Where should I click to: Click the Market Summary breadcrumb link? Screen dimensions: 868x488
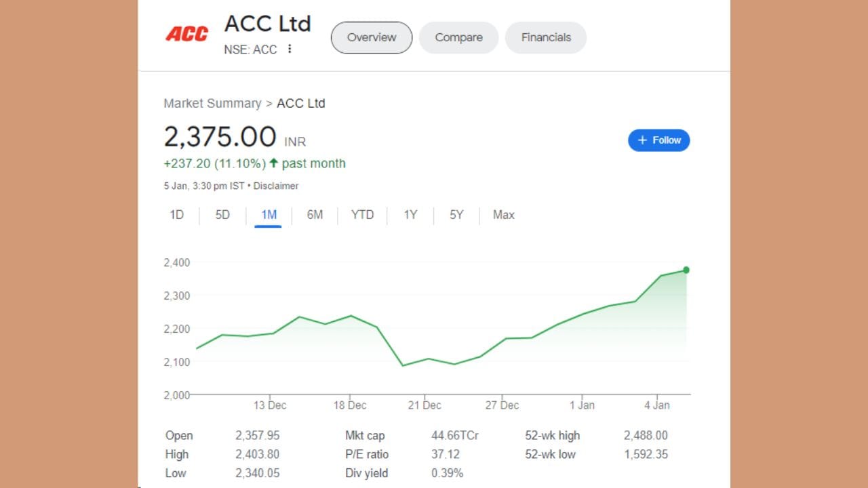212,103
